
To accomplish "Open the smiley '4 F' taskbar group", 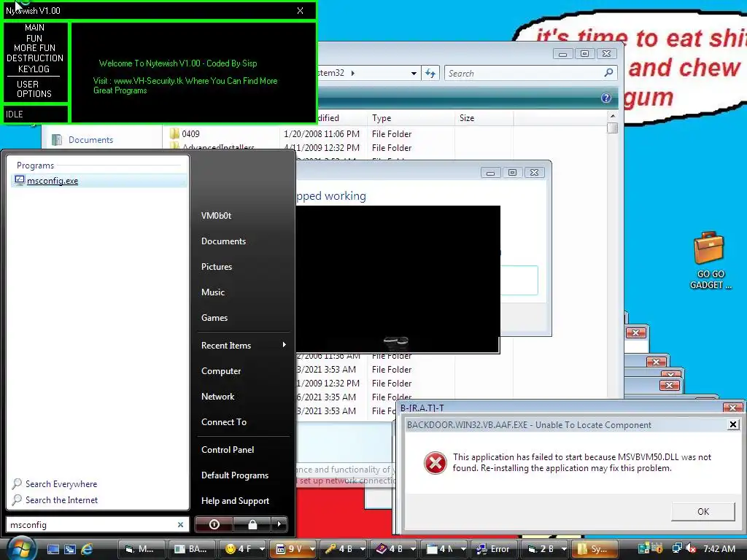I will [x=242, y=549].
